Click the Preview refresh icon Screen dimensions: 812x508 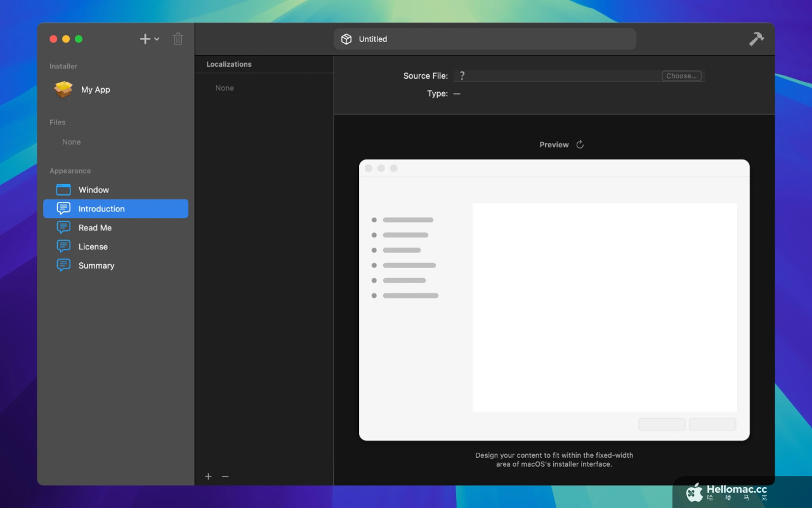click(580, 145)
